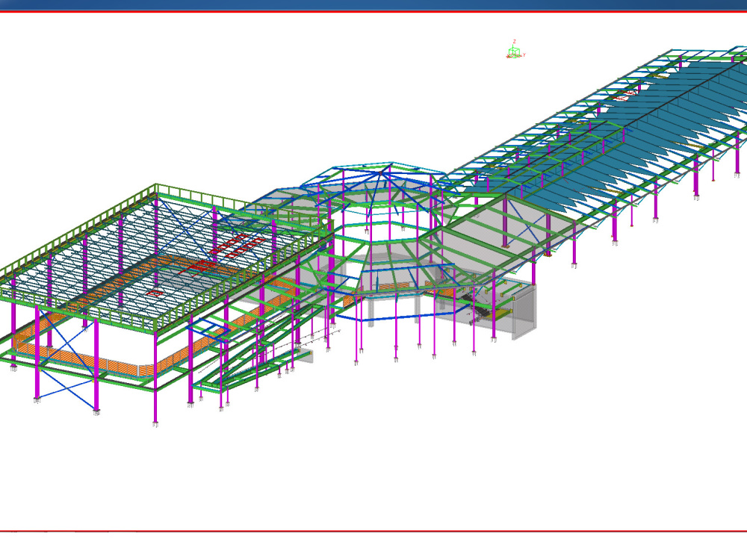The height and width of the screenshot is (560, 747).
Task: Click the XYZ coordinate axis gizmo
Action: (x=515, y=49)
